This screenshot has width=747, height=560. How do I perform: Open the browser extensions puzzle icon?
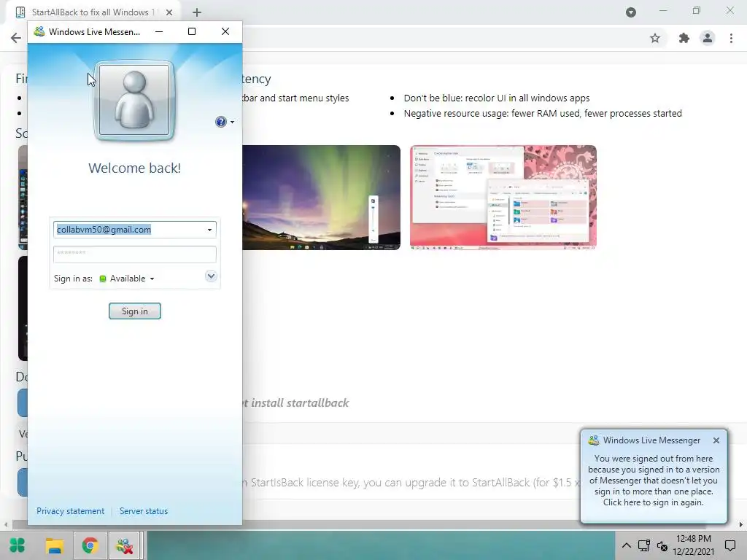[x=684, y=38]
